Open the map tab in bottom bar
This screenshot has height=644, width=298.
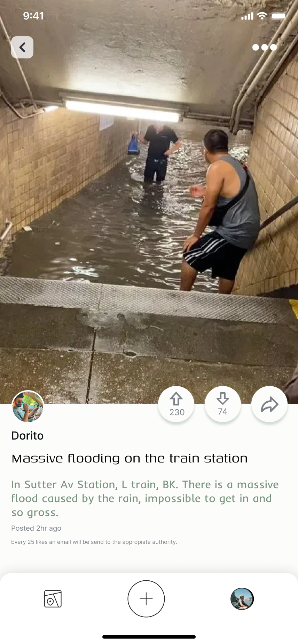tap(53, 599)
